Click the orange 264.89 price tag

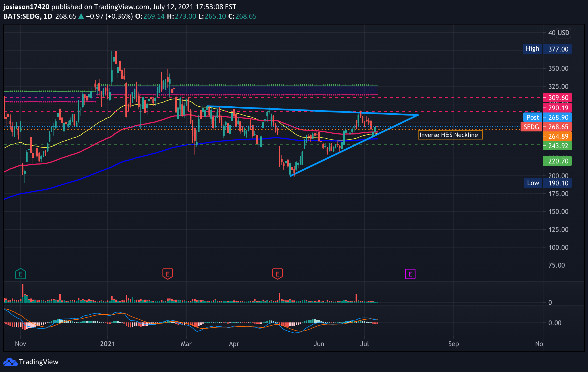click(557, 136)
